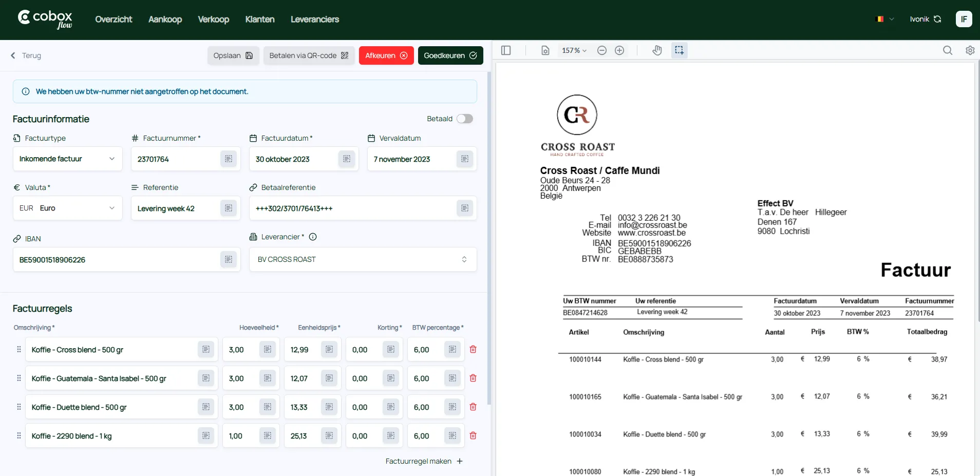The height and width of the screenshot is (476, 980).
Task: Zoom in on the invoice PDF
Action: click(x=620, y=50)
